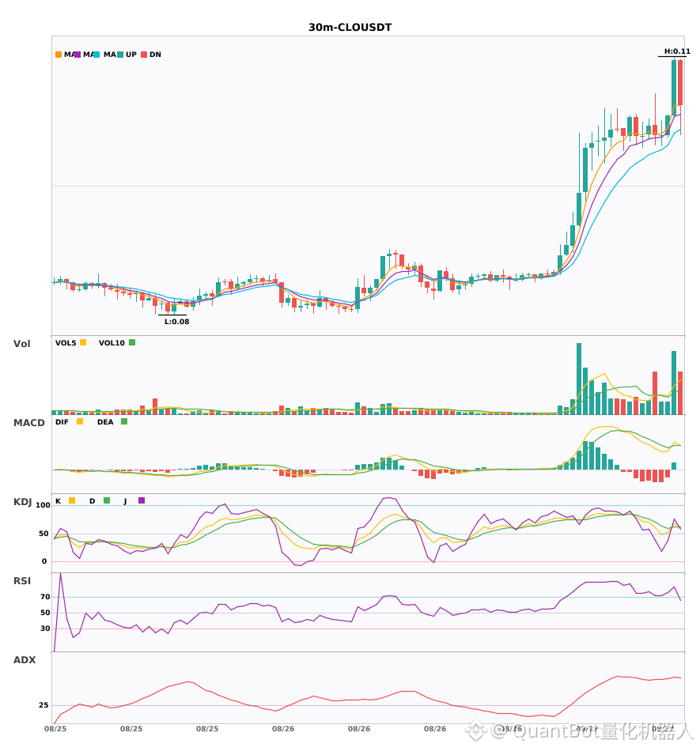Screen dimensions: 700x751
Task: Click the 50 axis value in KDJ panel
Action: tap(44, 534)
